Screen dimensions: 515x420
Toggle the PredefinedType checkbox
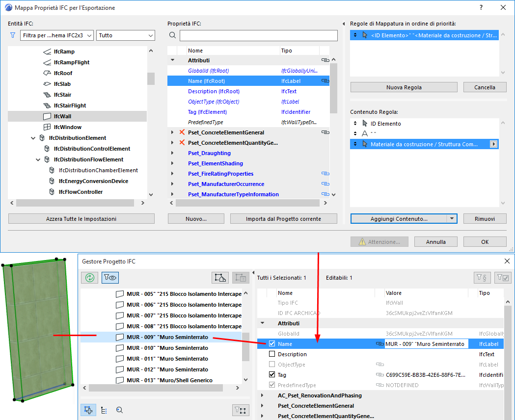[x=272, y=385]
